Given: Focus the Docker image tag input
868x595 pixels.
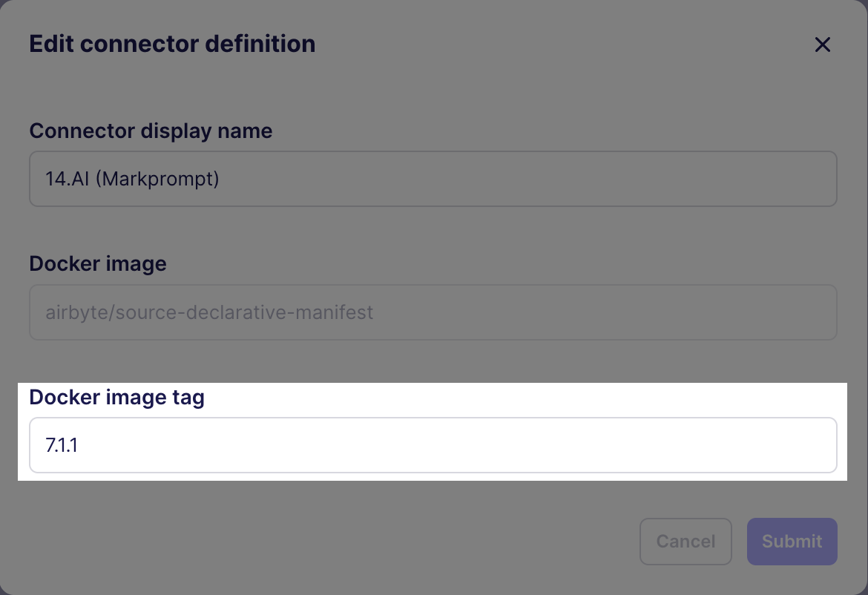Looking at the screenshot, I should point(433,445).
